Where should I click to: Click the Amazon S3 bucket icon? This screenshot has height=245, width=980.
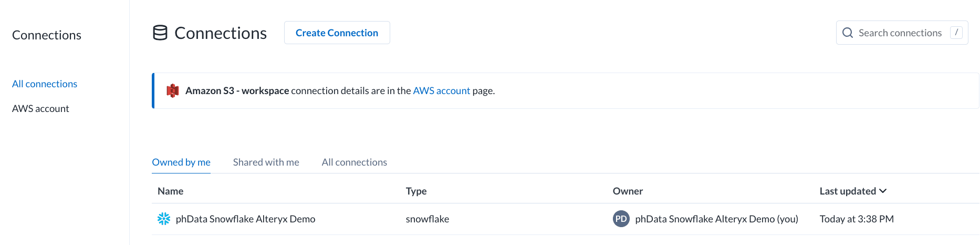172,90
